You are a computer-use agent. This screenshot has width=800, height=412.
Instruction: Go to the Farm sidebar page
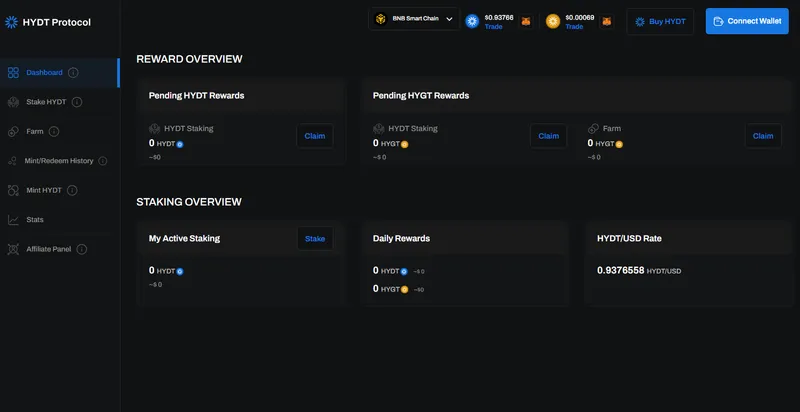(35, 132)
